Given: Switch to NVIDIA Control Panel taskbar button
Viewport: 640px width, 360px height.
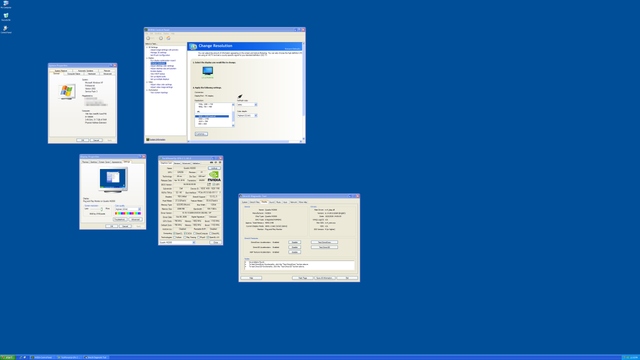Looking at the screenshot, I should pyautogui.click(x=43, y=357).
